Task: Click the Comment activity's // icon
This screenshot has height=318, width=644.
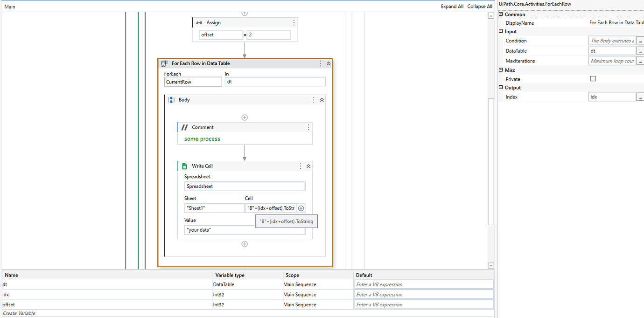Action: click(184, 127)
